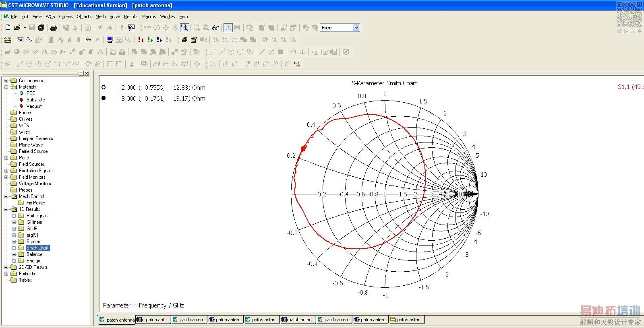Expand the 2D/3D Results node
This screenshot has width=644, height=328.
(x=6, y=267)
